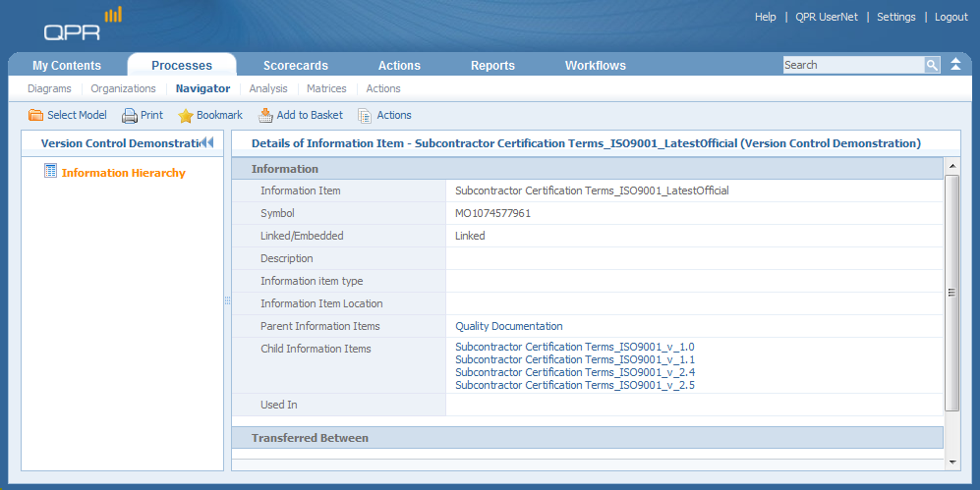Open child item ISO9001_v_1.1 link
The image size is (980, 490).
574,359
